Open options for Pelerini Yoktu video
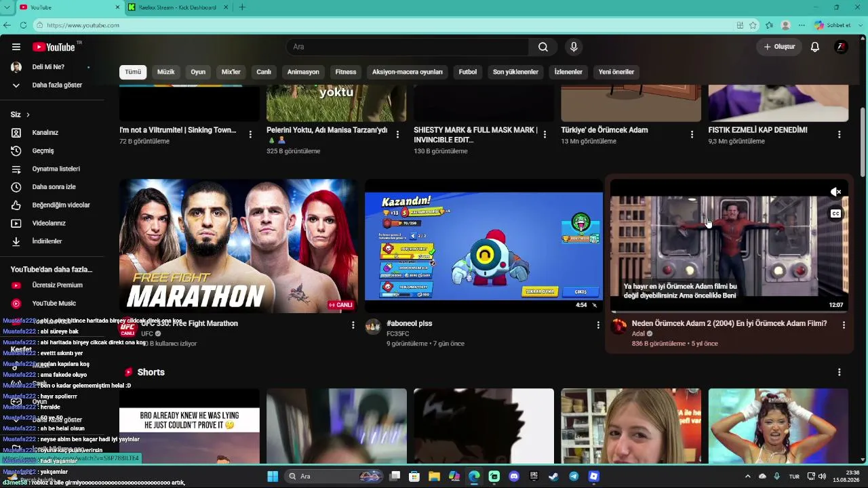The width and height of the screenshot is (868, 488). 397,134
